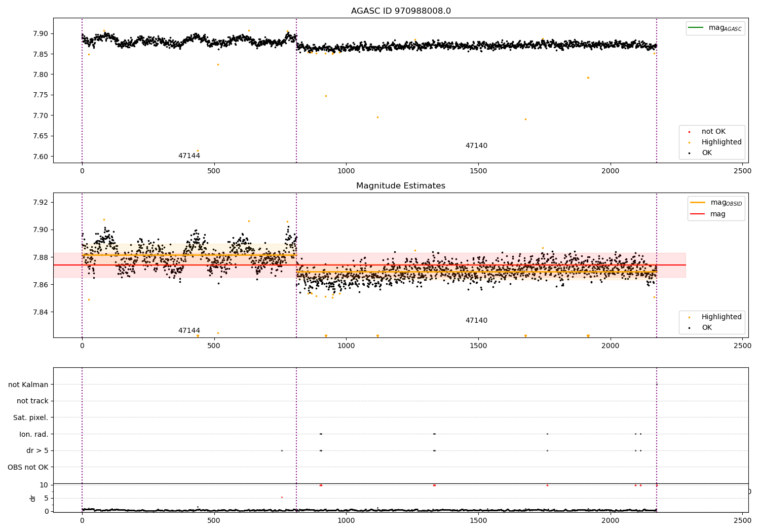Click the red dr marker near x=750 in bottom plot
760x532 pixels.
[x=282, y=497]
